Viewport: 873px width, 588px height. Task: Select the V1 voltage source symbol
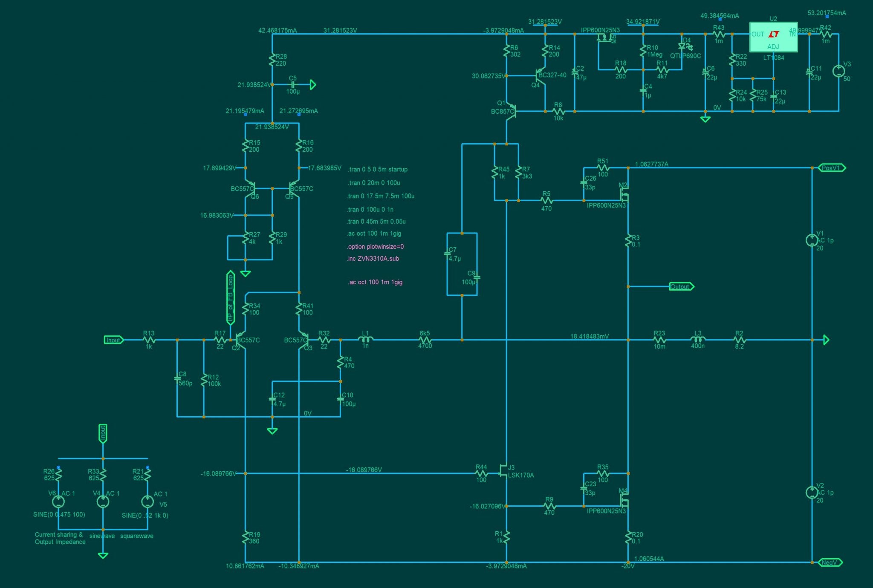[812, 240]
